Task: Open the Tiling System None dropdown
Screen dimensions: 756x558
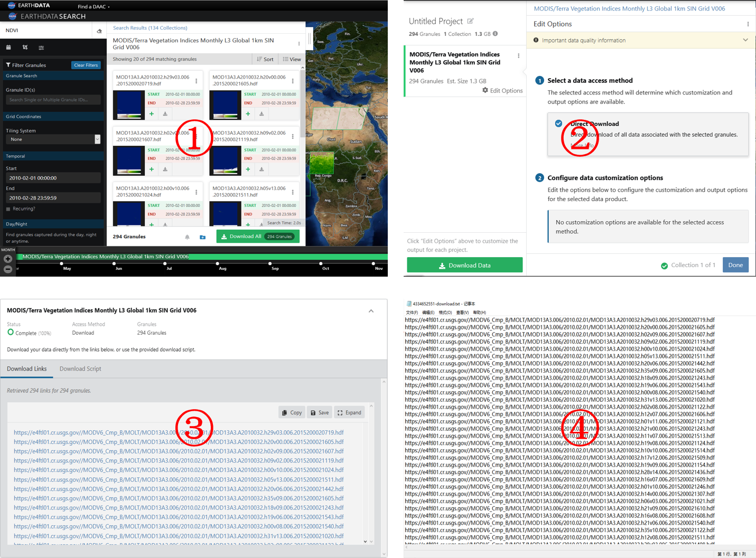Action: (53, 139)
